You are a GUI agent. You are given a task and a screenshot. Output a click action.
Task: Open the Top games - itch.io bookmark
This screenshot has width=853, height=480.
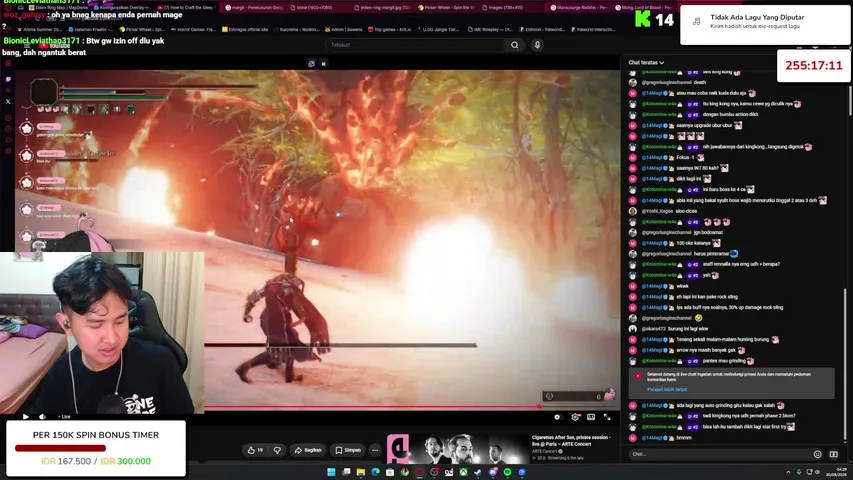coord(390,29)
